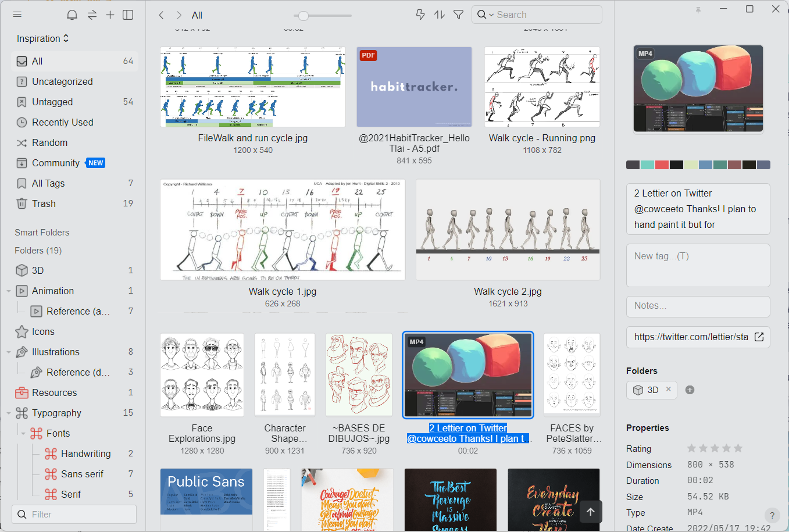Open the search scope dropdown in the search bar

tap(490, 14)
